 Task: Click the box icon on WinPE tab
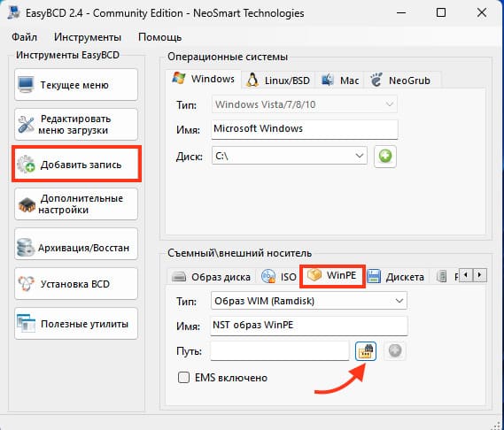[x=314, y=275]
